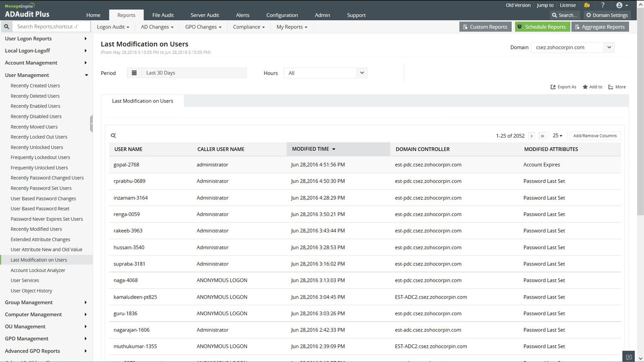
Task: Click the Search Reports input field
Action: pyautogui.click(x=52, y=27)
